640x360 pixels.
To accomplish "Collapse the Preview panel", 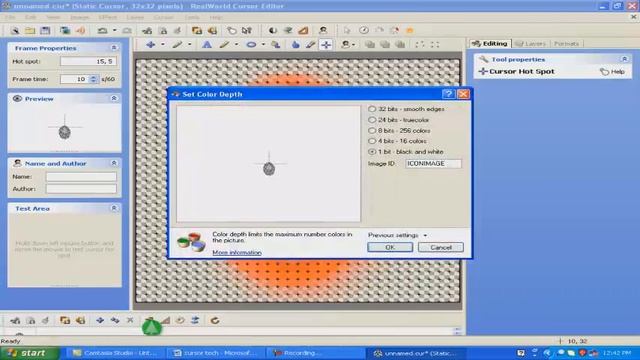I will click(114, 98).
